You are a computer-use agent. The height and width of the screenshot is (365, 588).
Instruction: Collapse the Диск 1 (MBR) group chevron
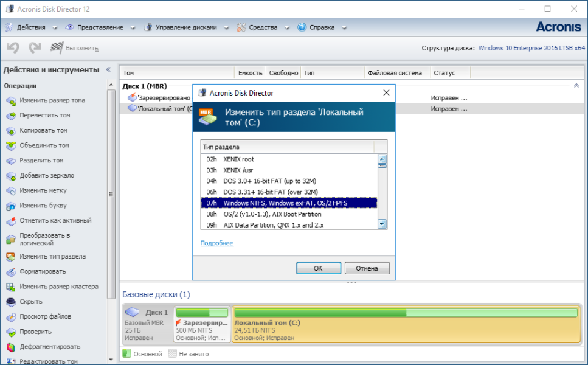pos(576,86)
